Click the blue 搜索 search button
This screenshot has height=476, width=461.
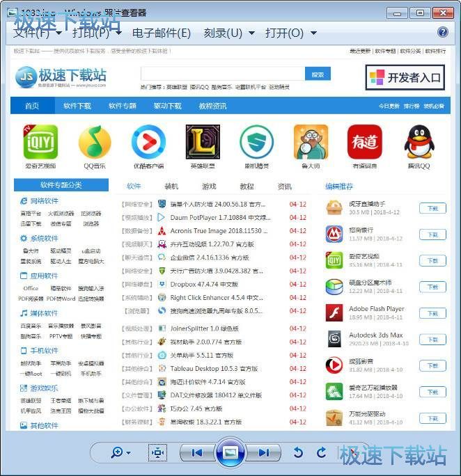[x=317, y=74]
